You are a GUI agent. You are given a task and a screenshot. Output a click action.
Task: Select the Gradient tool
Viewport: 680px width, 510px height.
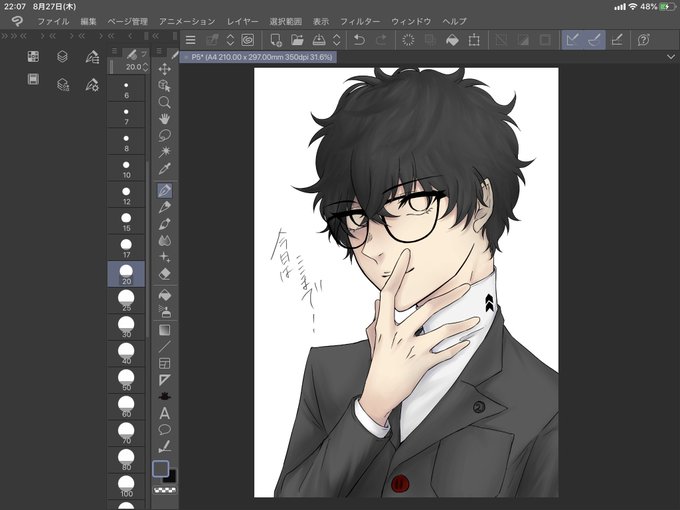click(164, 330)
